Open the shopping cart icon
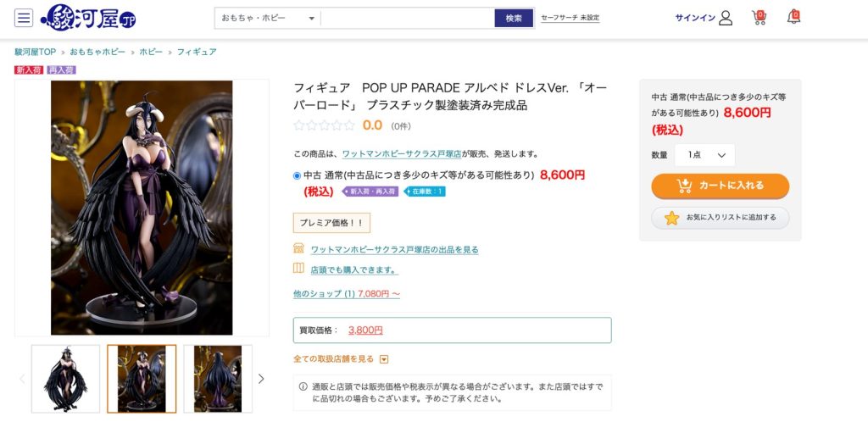This screenshot has height=433, width=868. click(x=759, y=18)
